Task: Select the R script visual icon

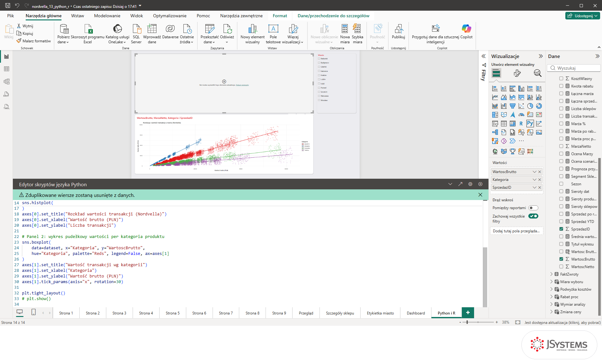Action: click(x=521, y=124)
